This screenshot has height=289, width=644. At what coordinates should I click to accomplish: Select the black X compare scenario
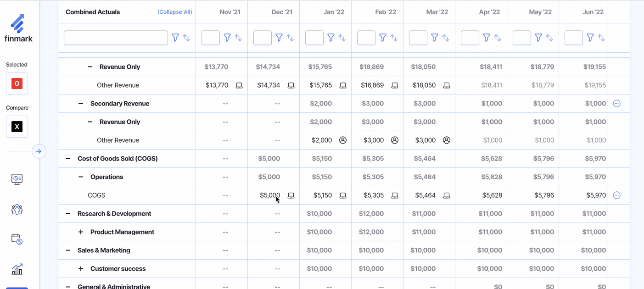pos(17,127)
